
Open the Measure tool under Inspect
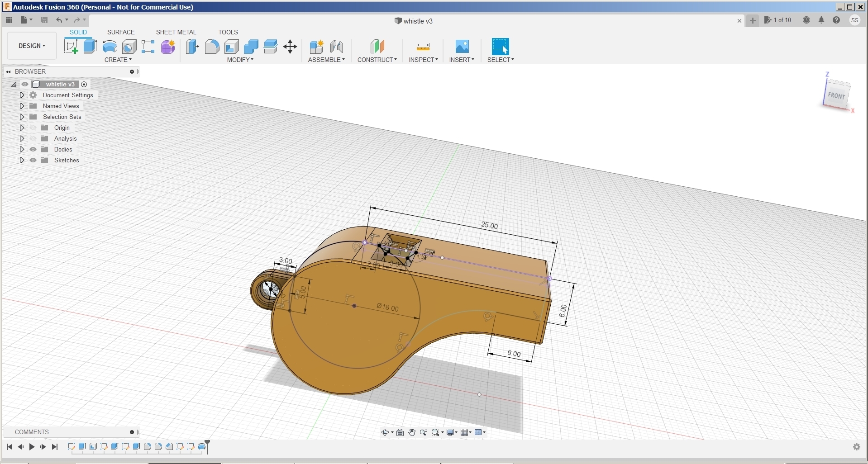[423, 47]
